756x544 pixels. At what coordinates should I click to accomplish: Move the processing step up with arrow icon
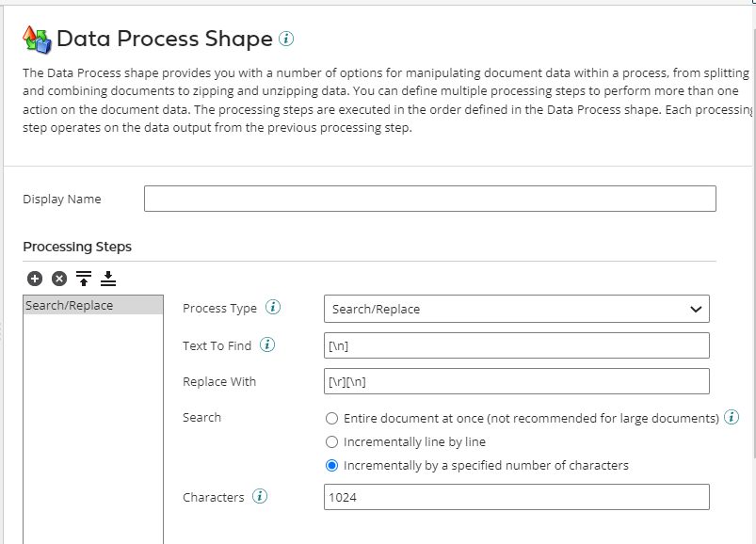pyautogui.click(x=84, y=279)
